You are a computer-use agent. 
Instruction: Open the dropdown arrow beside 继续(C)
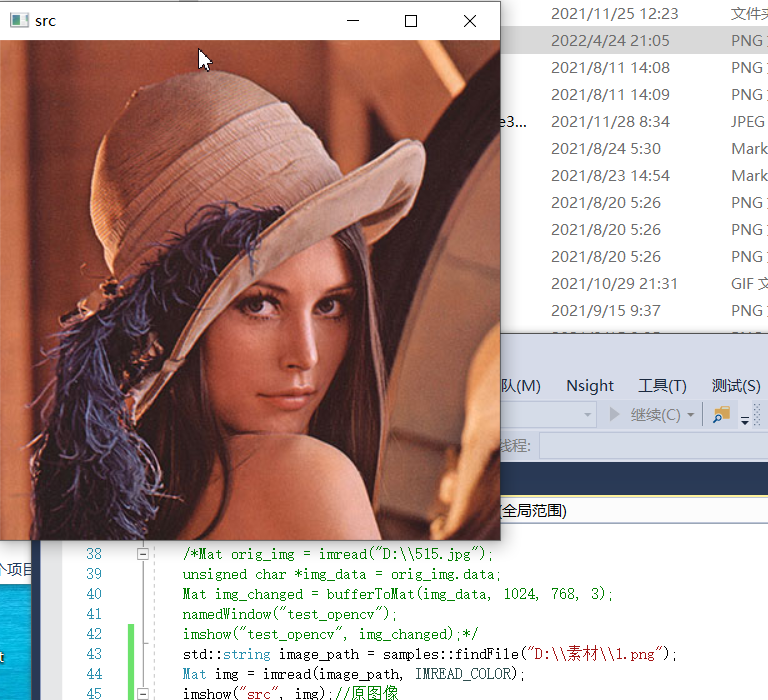point(691,415)
